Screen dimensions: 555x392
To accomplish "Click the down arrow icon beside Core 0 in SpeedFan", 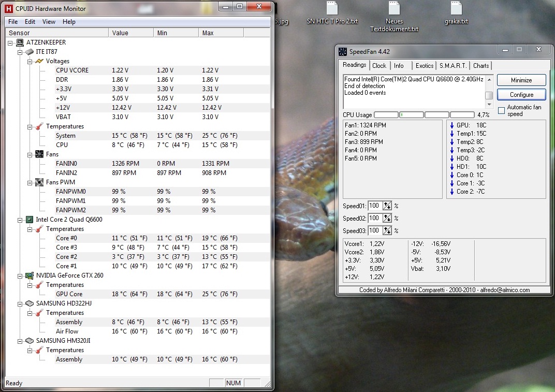I will pyautogui.click(x=452, y=175).
